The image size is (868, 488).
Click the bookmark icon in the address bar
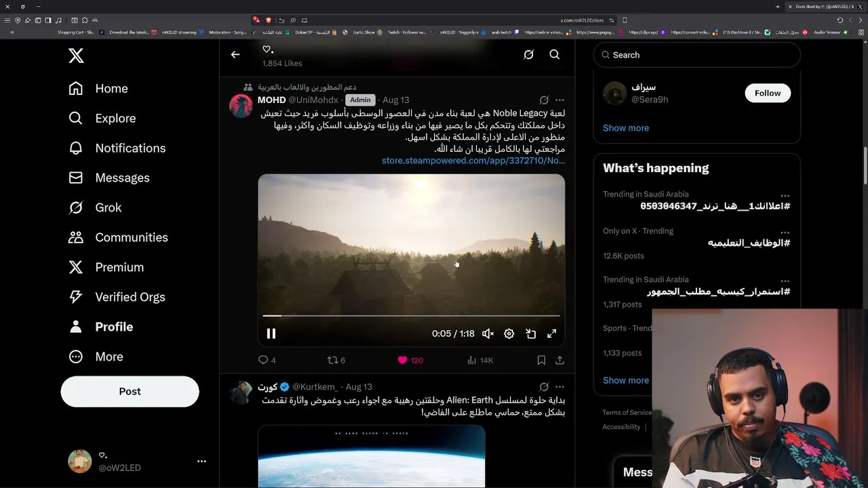(625, 20)
